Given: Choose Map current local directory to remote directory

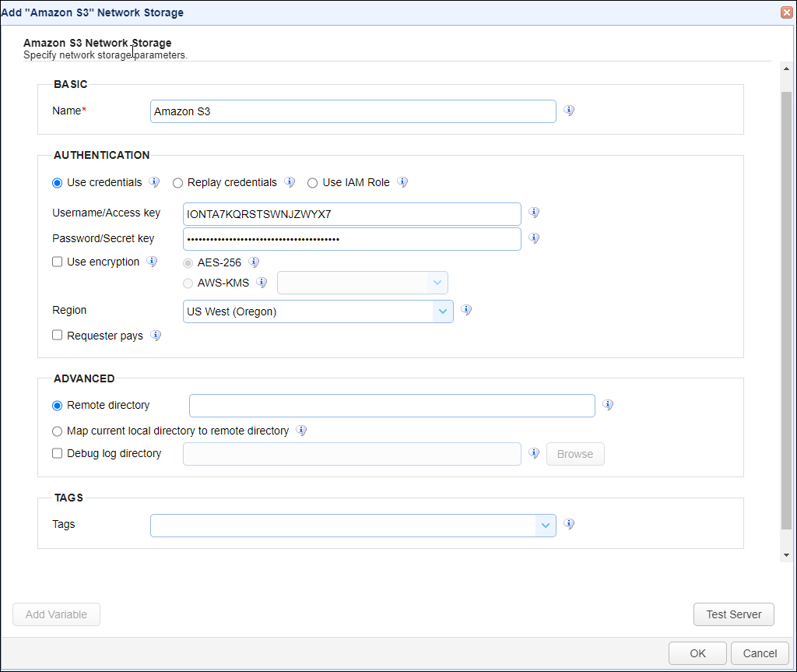Looking at the screenshot, I should [x=58, y=431].
